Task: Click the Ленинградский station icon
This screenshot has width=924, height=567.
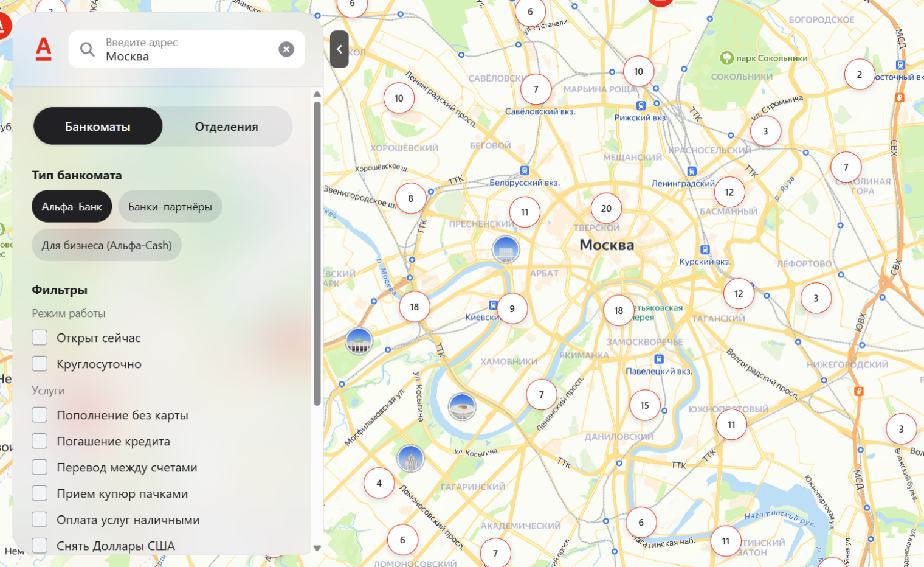Action: pos(691,172)
